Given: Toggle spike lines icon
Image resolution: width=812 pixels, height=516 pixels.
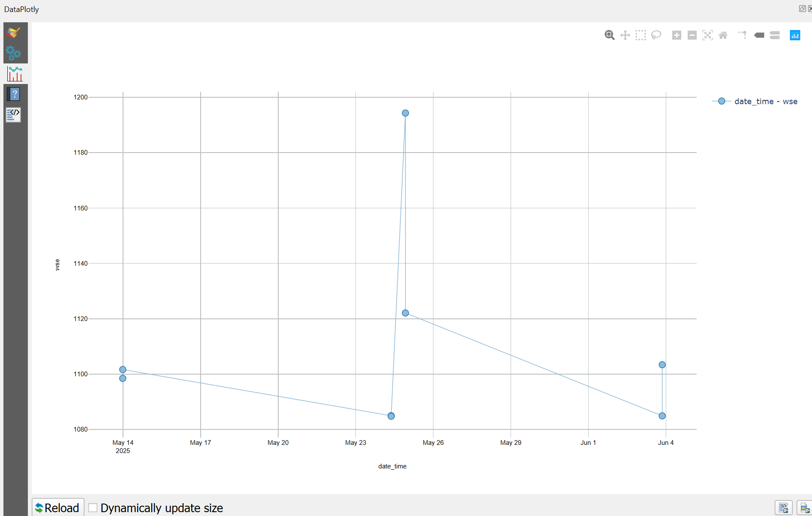Looking at the screenshot, I should pyautogui.click(x=743, y=35).
